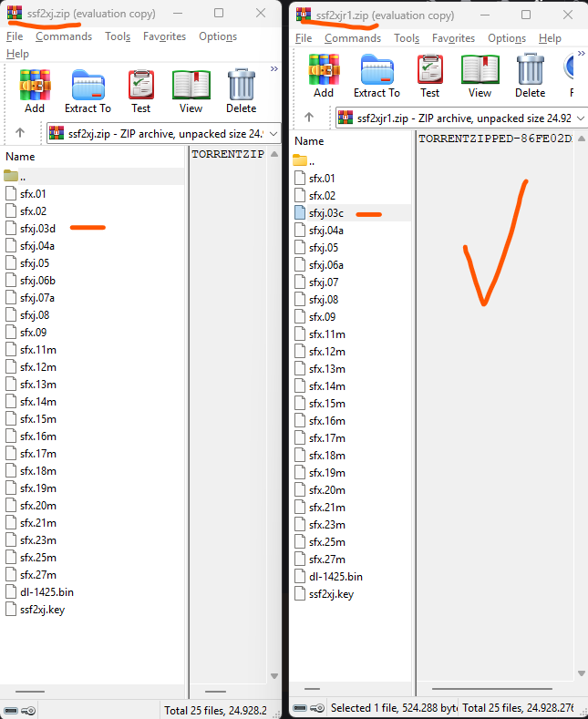Click View icon in ssf2xjr1.zip window
This screenshot has width=588, height=719.
tap(480, 76)
